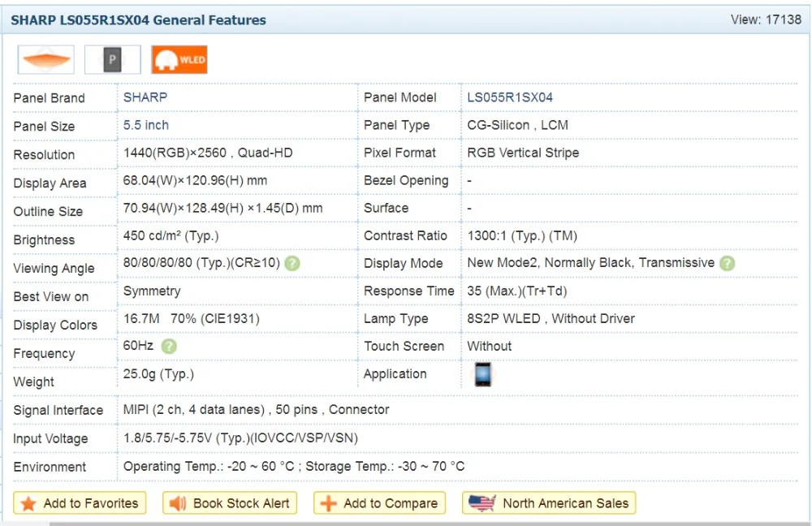The image size is (812, 526).
Task: Click the plus icon on Add to Compare
Action: click(328, 503)
